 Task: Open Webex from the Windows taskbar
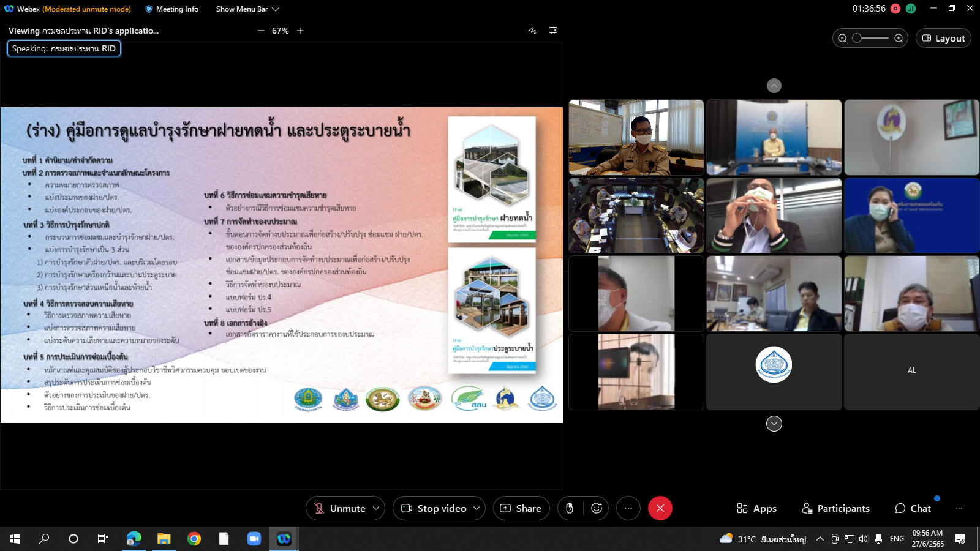(x=284, y=539)
